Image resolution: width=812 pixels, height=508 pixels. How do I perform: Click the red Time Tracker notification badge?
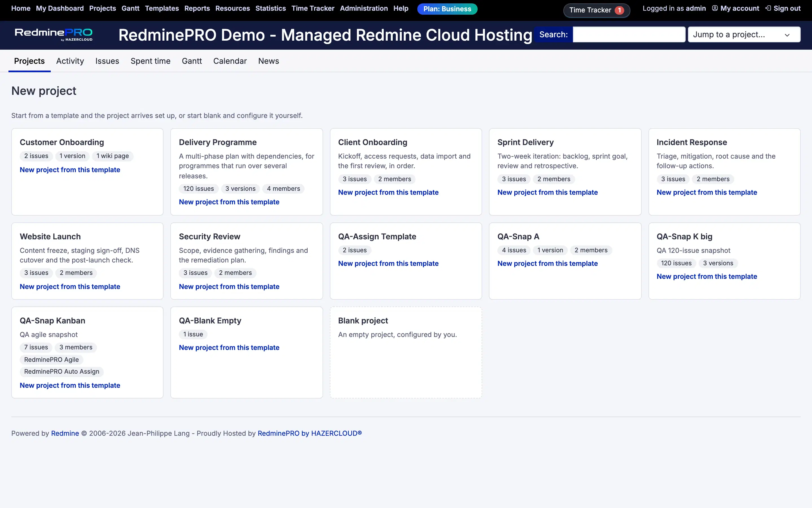619,10
